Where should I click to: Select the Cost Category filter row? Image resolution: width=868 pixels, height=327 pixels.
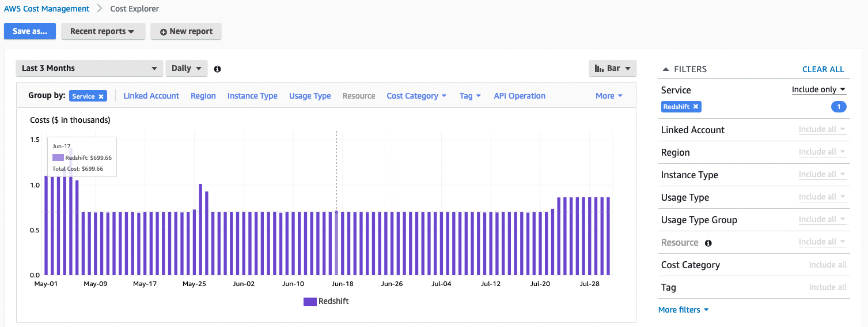tap(753, 265)
